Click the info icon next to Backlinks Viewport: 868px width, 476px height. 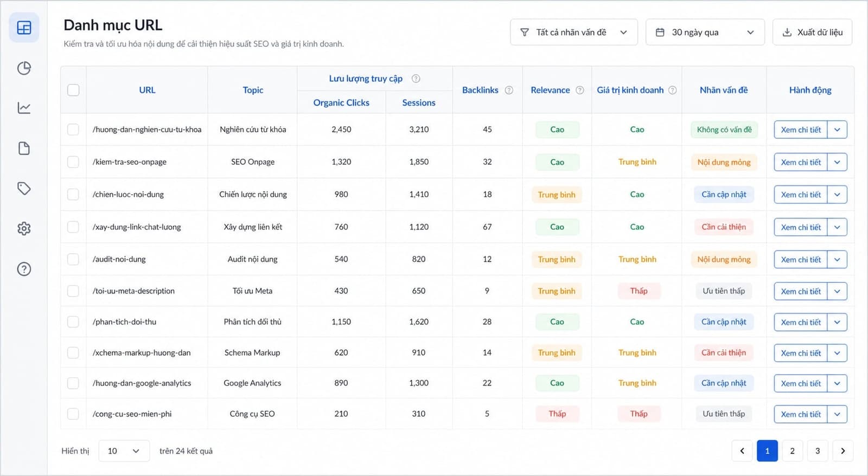coord(509,90)
